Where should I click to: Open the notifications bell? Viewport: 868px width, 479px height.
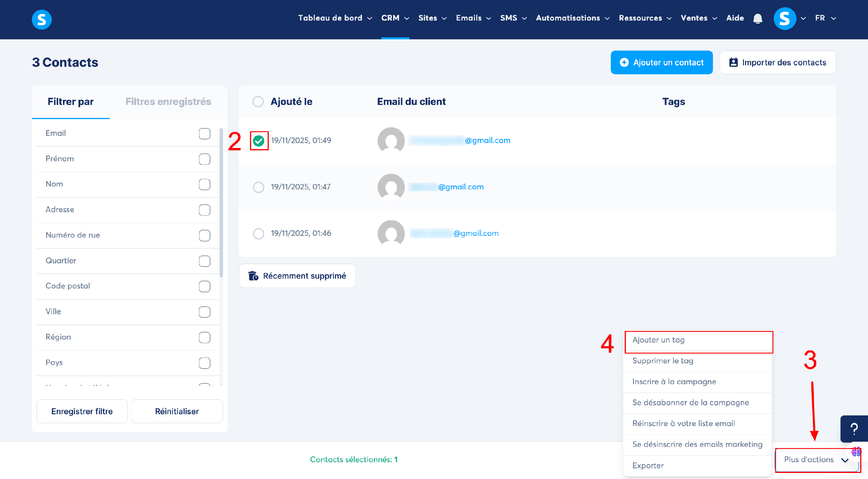pyautogui.click(x=757, y=18)
